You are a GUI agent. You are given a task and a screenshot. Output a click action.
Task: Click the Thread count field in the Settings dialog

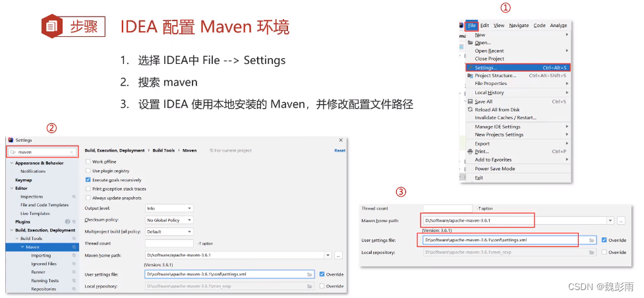pos(169,244)
